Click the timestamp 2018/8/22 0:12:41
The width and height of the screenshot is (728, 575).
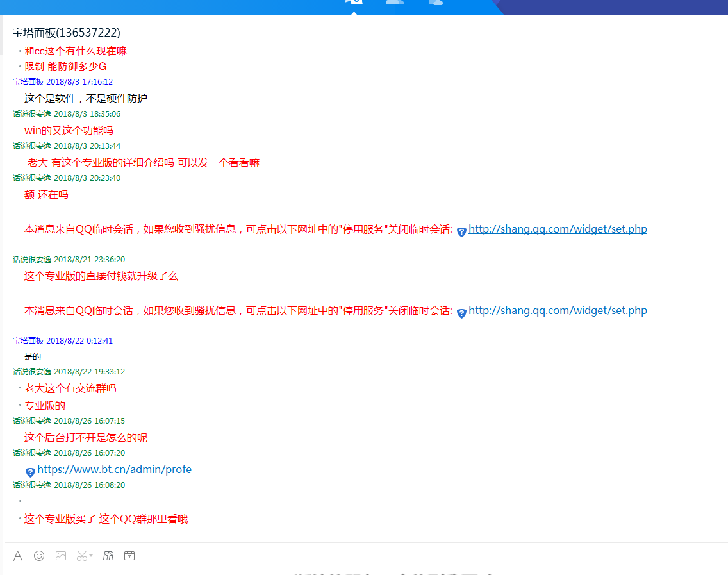80,340
